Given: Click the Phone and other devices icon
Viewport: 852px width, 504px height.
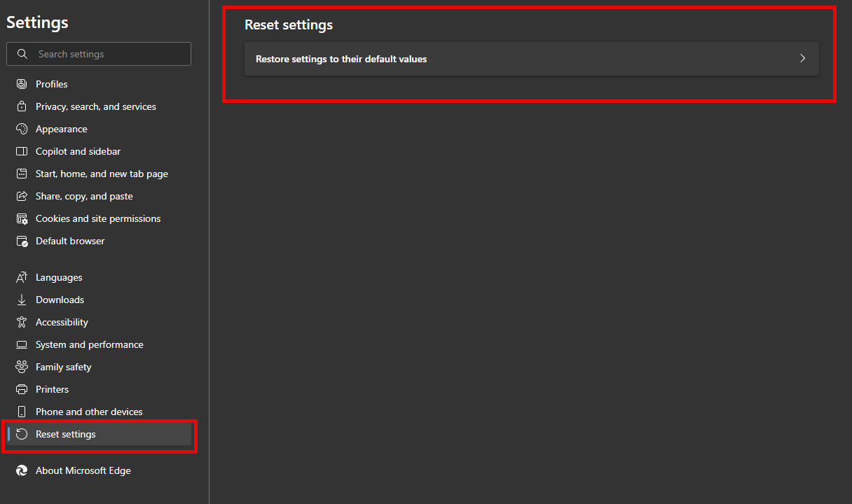Looking at the screenshot, I should (22, 412).
